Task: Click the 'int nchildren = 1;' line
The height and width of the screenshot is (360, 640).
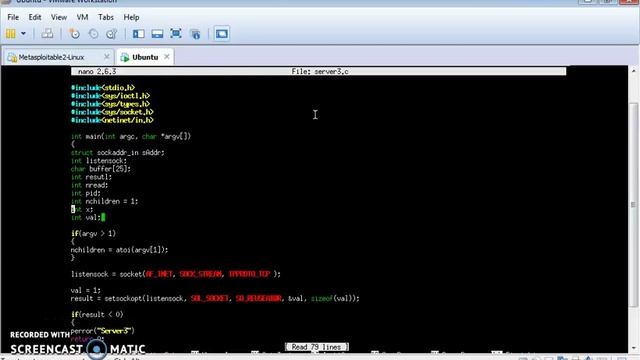Action: (x=104, y=201)
